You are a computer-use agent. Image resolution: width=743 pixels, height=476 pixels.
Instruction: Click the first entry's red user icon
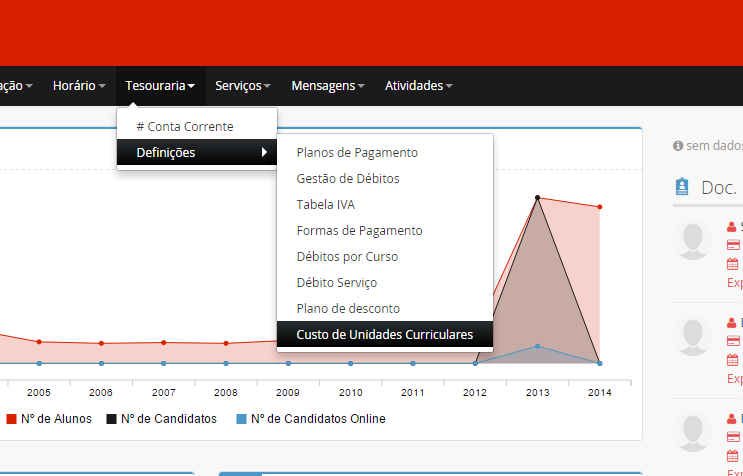tap(732, 227)
